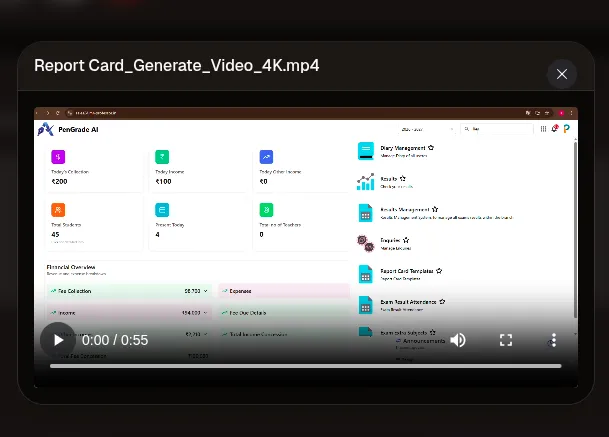
Task: Click the Diary Management icon
Action: coord(365,151)
